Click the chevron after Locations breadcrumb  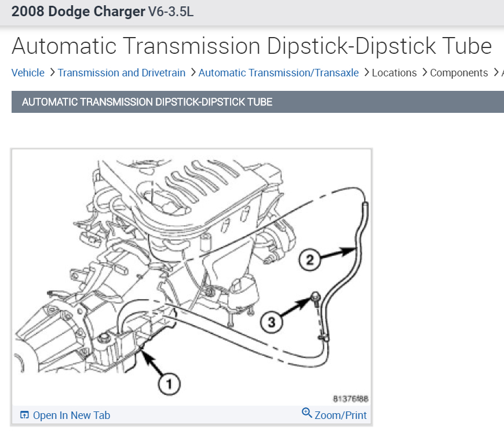tap(425, 72)
